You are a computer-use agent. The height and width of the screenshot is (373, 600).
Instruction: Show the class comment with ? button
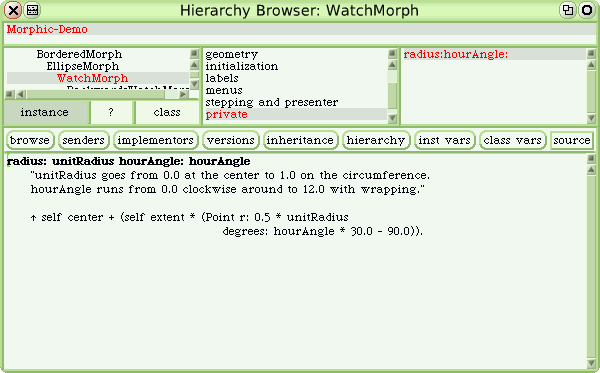pyautogui.click(x=111, y=112)
